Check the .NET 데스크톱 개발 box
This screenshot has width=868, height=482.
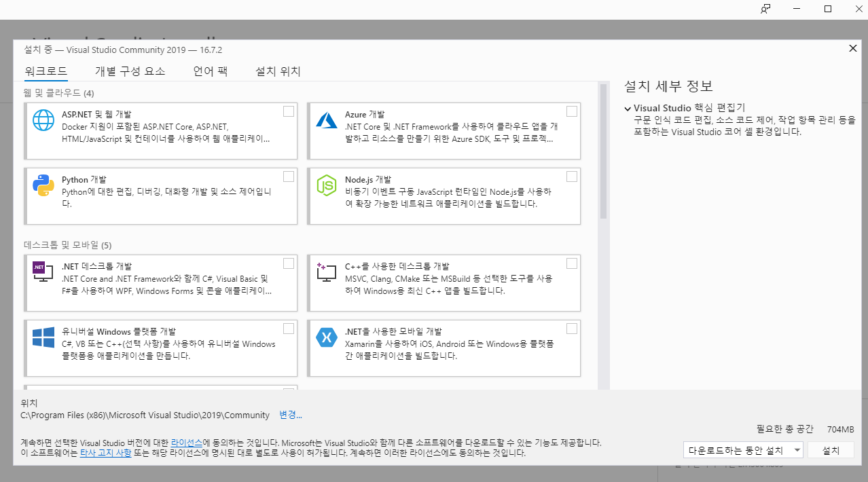pyautogui.click(x=289, y=263)
